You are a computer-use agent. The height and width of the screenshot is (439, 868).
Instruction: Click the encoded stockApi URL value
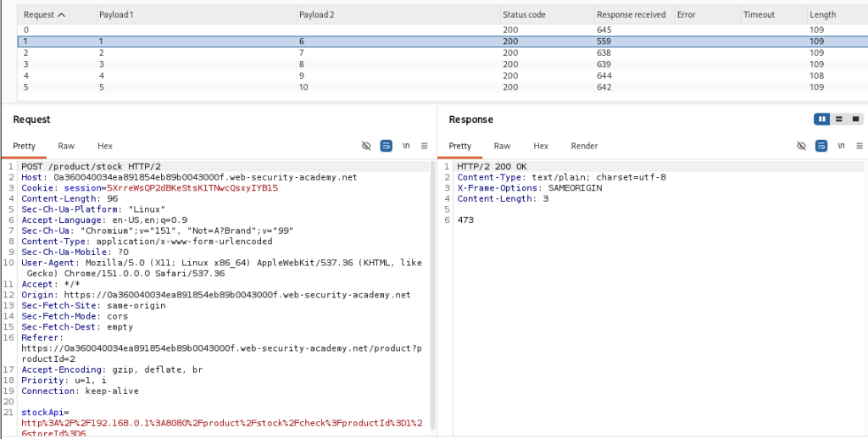[x=221, y=429]
